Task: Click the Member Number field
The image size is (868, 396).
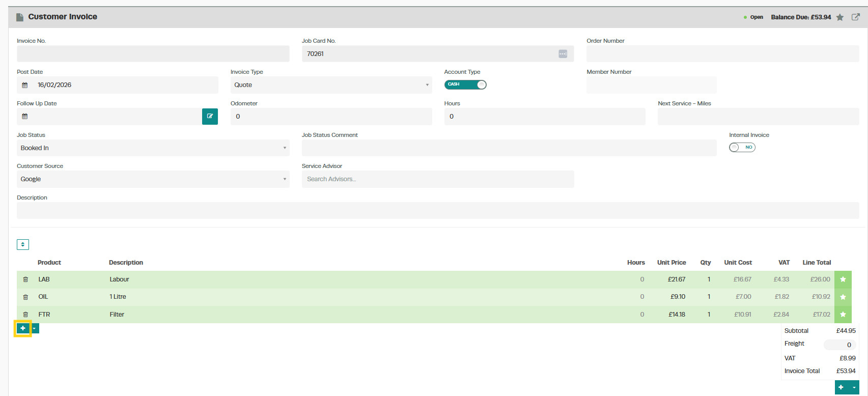Action: coord(652,85)
